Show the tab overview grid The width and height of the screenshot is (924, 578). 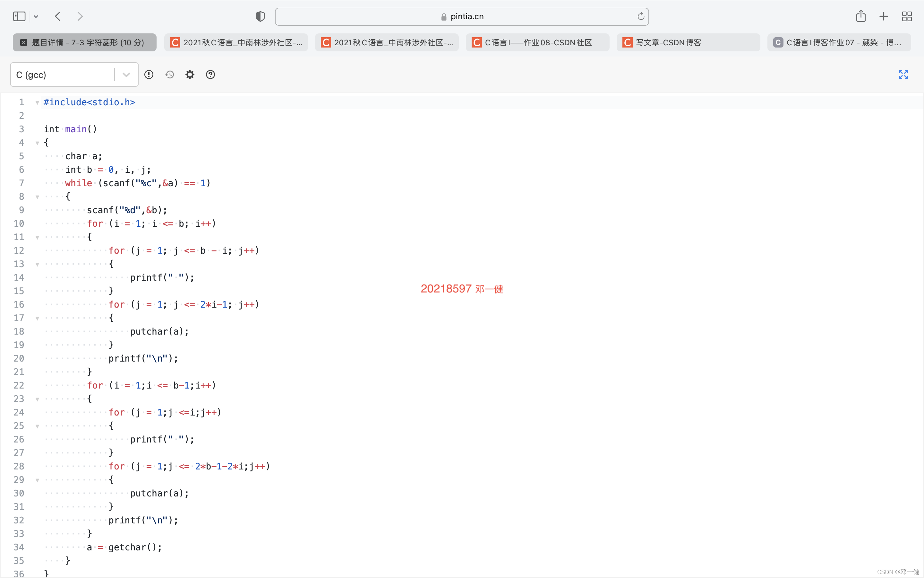coord(907,16)
